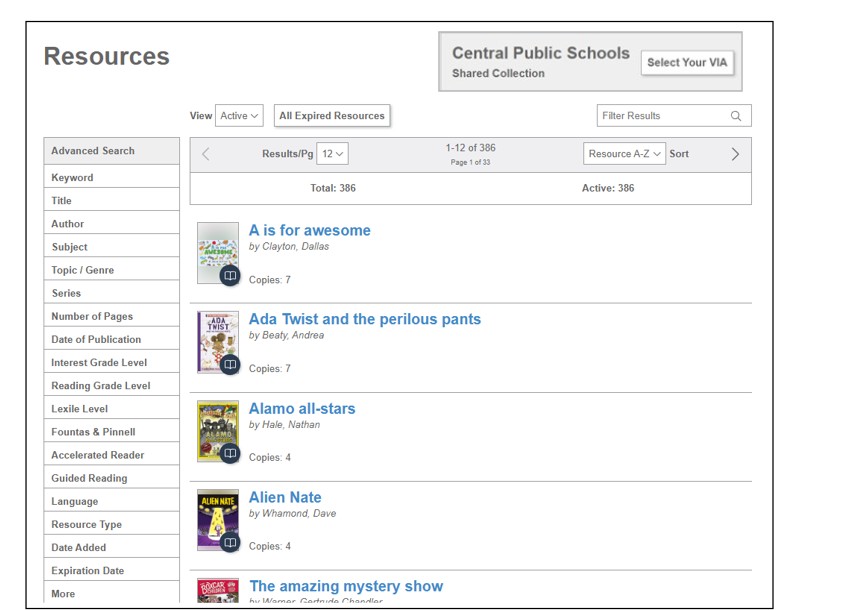853x610 pixels.
Task: Click ebook icon on Ada Twist cover
Action: 230,364
